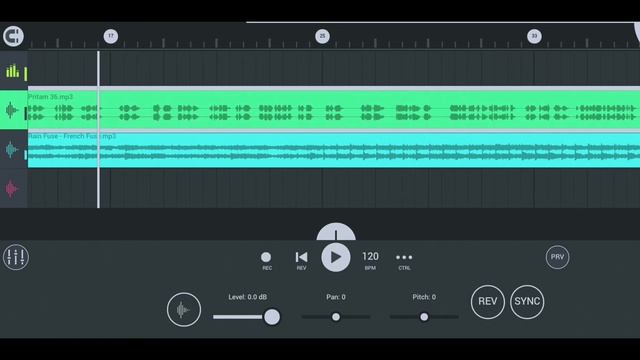Select the cyan audio track waveform icon

coord(12,150)
